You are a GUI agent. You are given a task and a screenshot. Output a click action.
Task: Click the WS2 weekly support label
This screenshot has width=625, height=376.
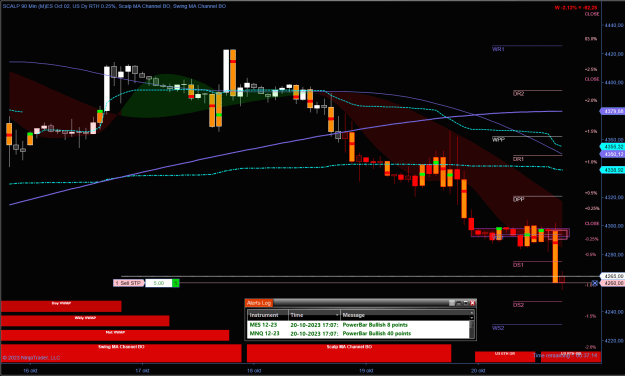point(498,328)
